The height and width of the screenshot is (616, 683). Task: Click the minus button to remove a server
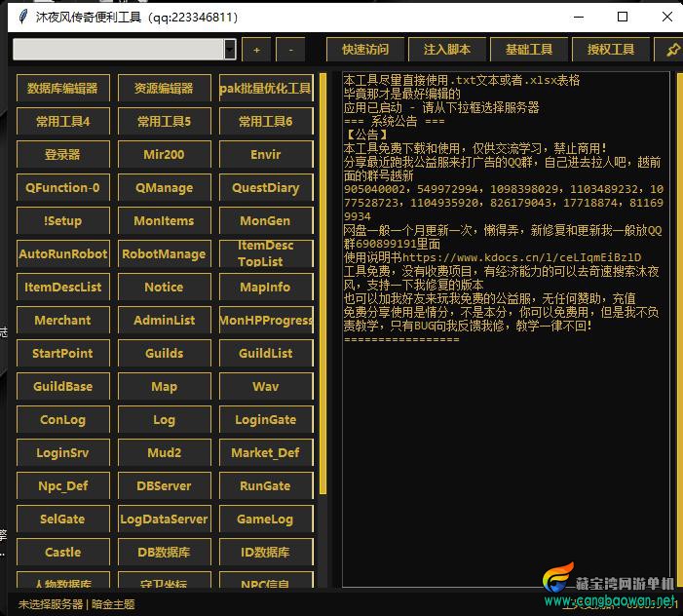pyautogui.click(x=290, y=50)
